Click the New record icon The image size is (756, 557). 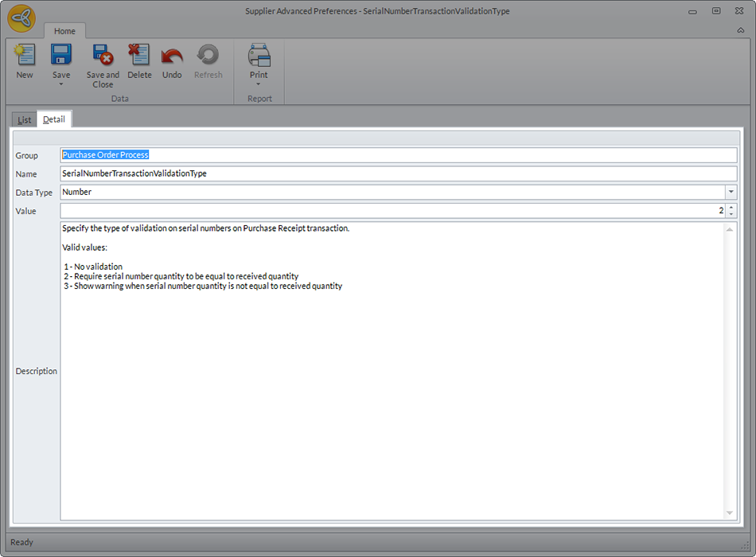click(25, 56)
